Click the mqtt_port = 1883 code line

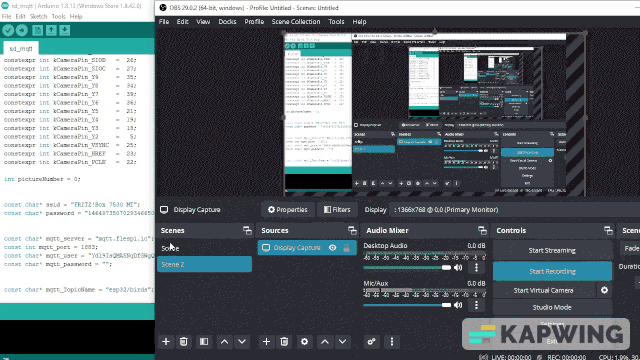(51, 247)
